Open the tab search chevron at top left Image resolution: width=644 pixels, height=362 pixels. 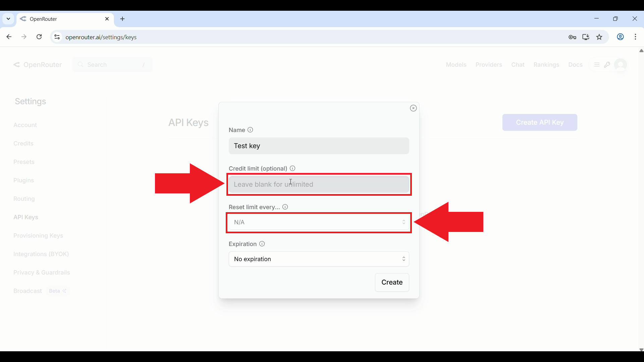tap(8, 19)
